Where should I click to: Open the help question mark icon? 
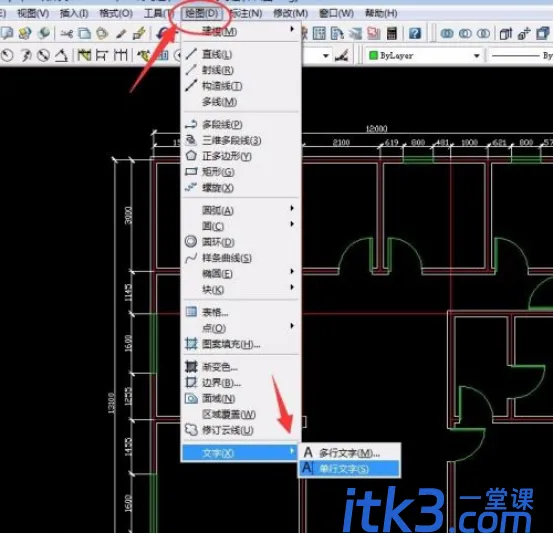[x=415, y=34]
